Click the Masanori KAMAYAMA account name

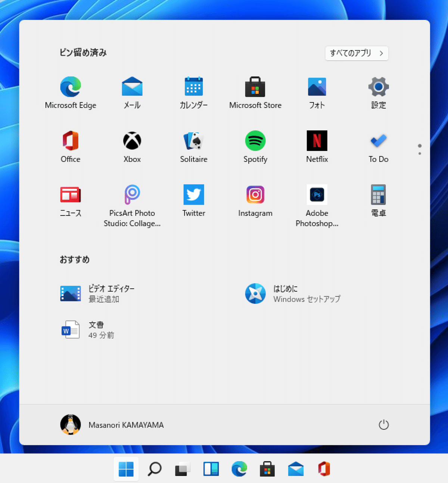coord(126,425)
